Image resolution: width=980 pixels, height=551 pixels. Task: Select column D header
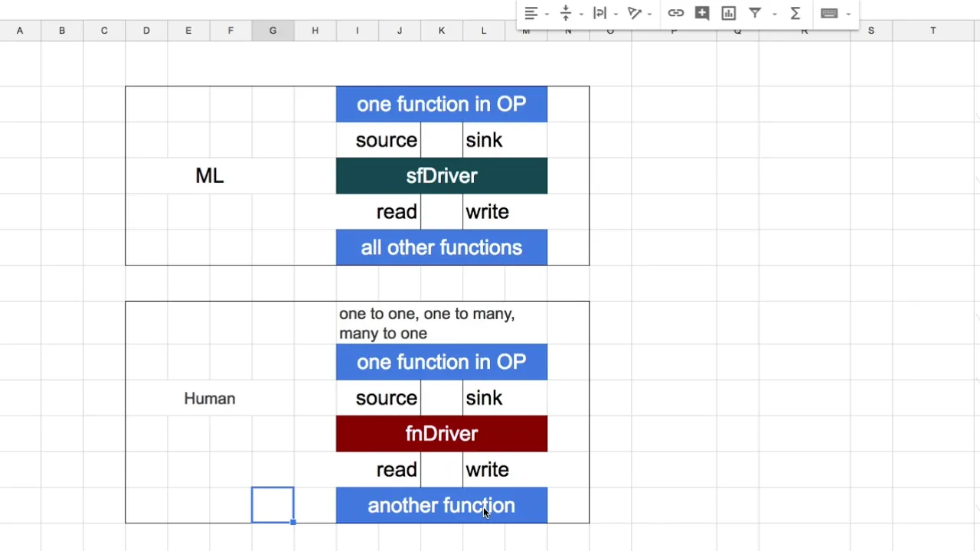[x=146, y=31]
